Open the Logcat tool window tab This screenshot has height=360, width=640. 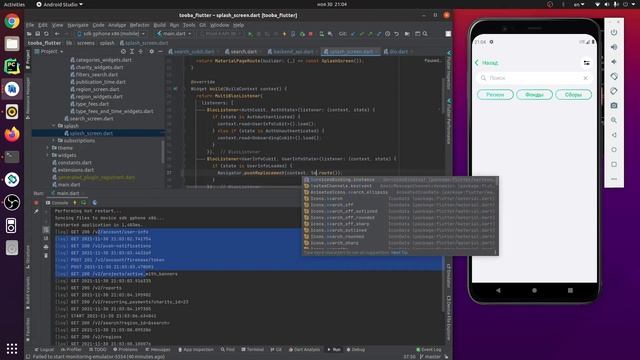44,349
